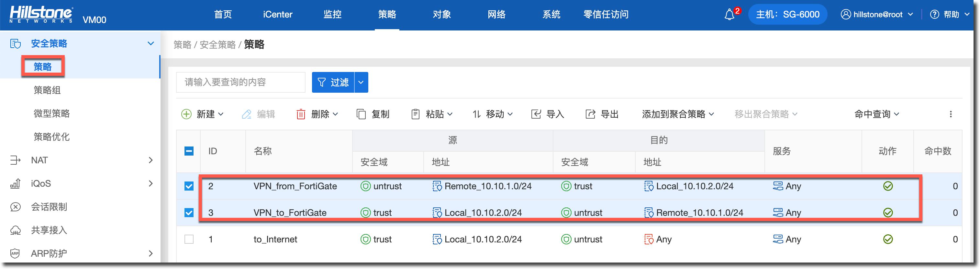This screenshot has width=980, height=269.
Task: Expand the iQoS sidebar section
Action: point(150,183)
